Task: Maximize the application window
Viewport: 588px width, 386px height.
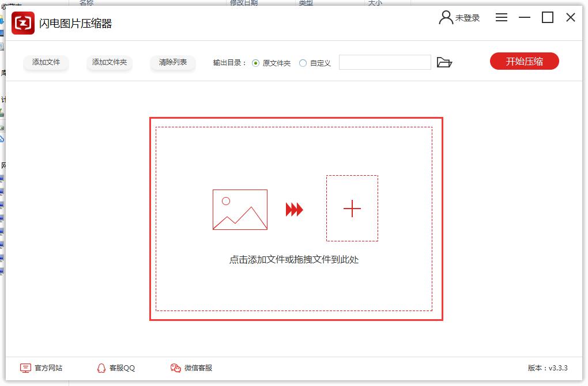Action: (548, 18)
